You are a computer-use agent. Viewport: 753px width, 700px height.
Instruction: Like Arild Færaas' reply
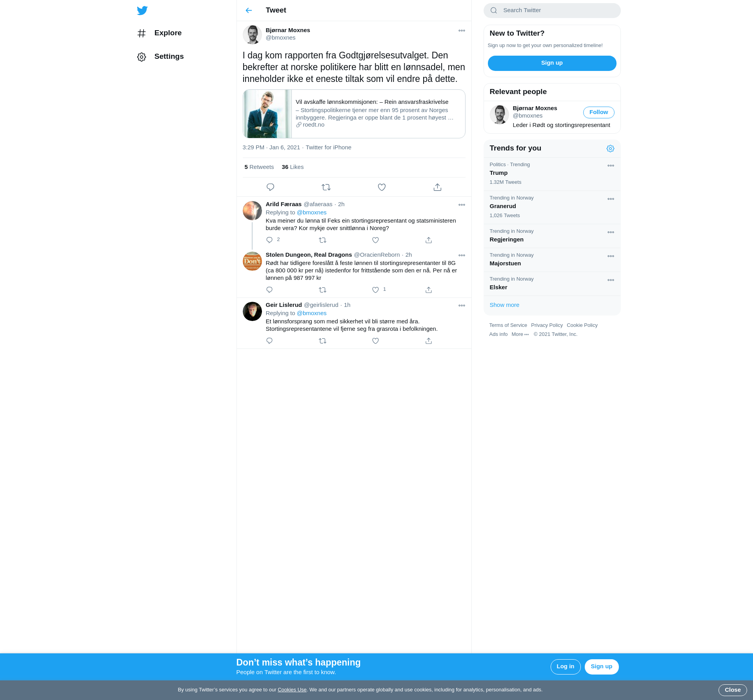click(375, 240)
